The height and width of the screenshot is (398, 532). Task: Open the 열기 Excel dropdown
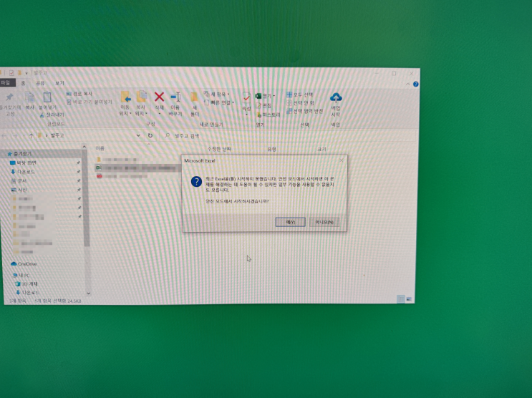[266, 96]
